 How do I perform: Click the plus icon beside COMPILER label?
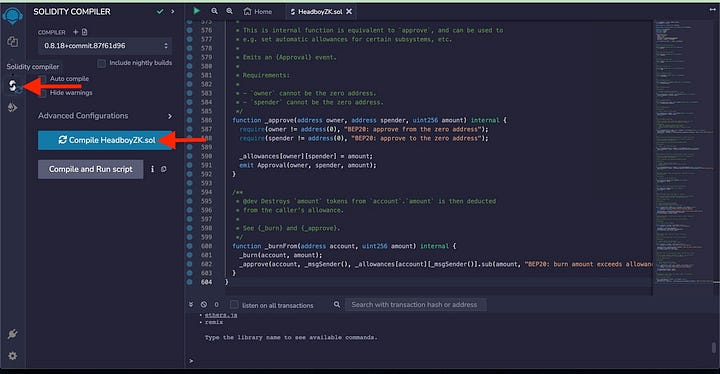point(76,32)
